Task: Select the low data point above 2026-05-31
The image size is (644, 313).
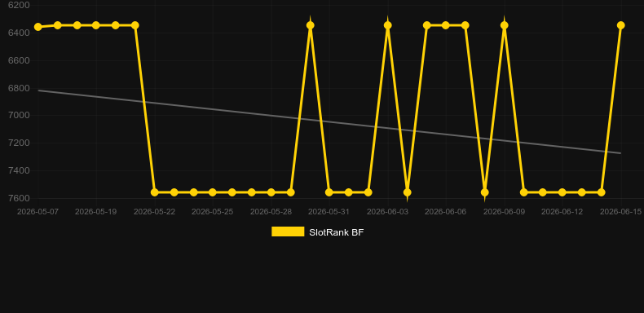Action: click(329, 192)
